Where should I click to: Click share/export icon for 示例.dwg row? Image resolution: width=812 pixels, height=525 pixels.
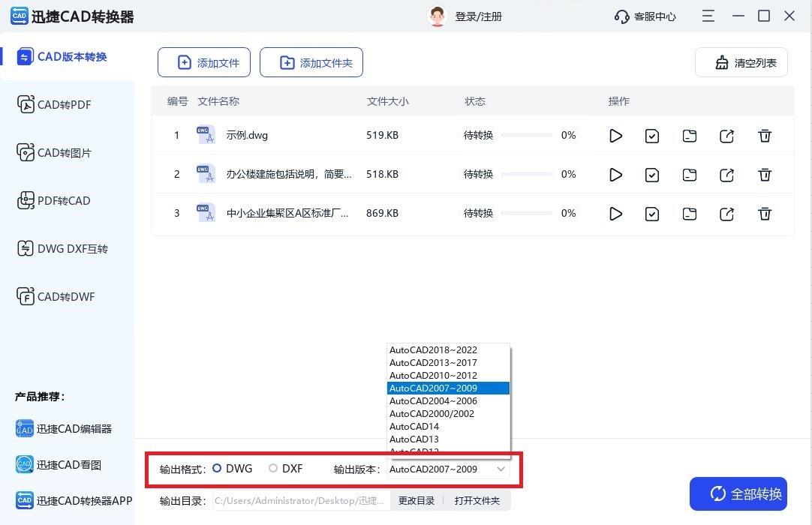pos(726,136)
